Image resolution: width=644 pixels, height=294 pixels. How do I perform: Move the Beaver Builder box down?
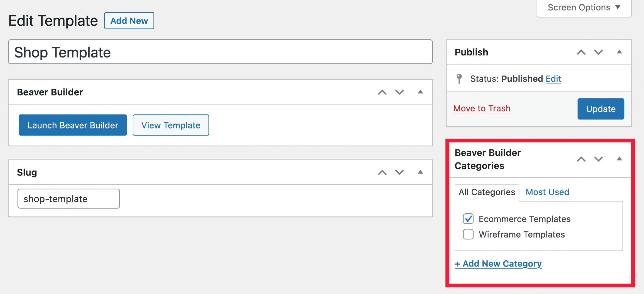399,92
